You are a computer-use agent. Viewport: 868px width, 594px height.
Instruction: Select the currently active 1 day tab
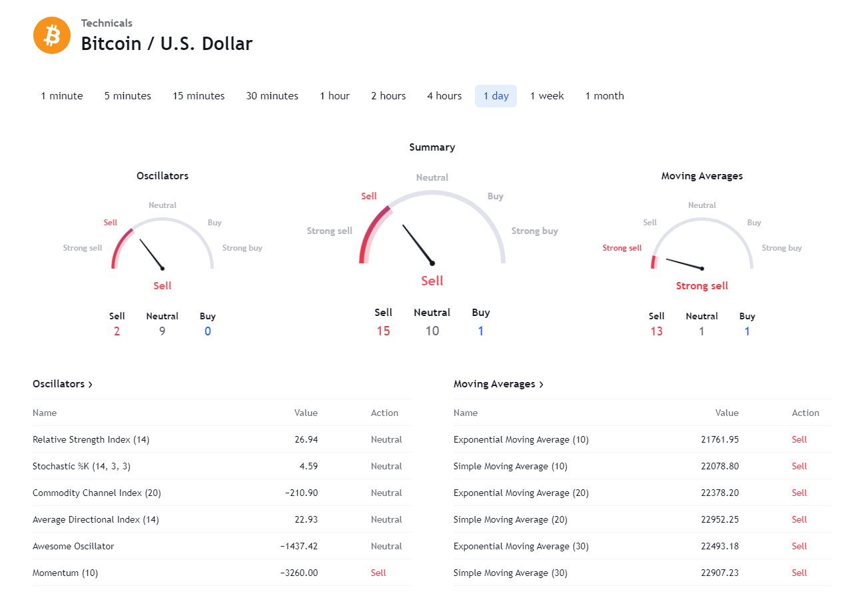(496, 95)
